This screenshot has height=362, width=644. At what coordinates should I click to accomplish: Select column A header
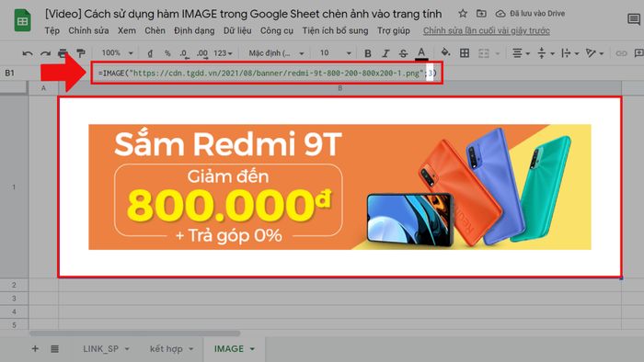[x=43, y=87]
